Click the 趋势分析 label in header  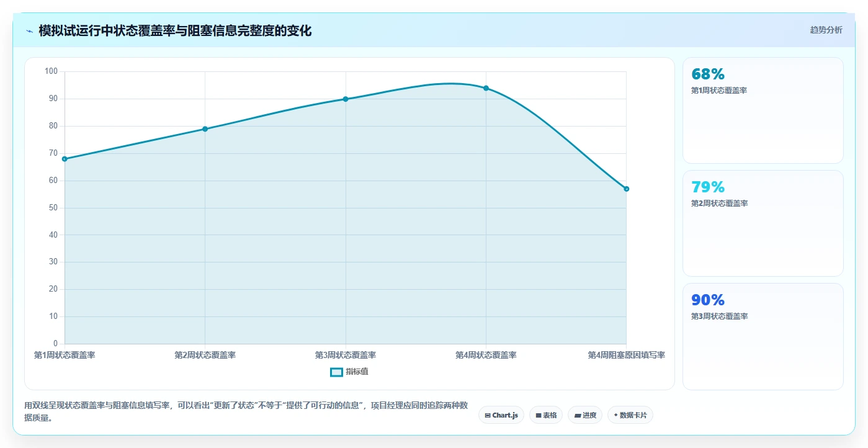coord(826,30)
